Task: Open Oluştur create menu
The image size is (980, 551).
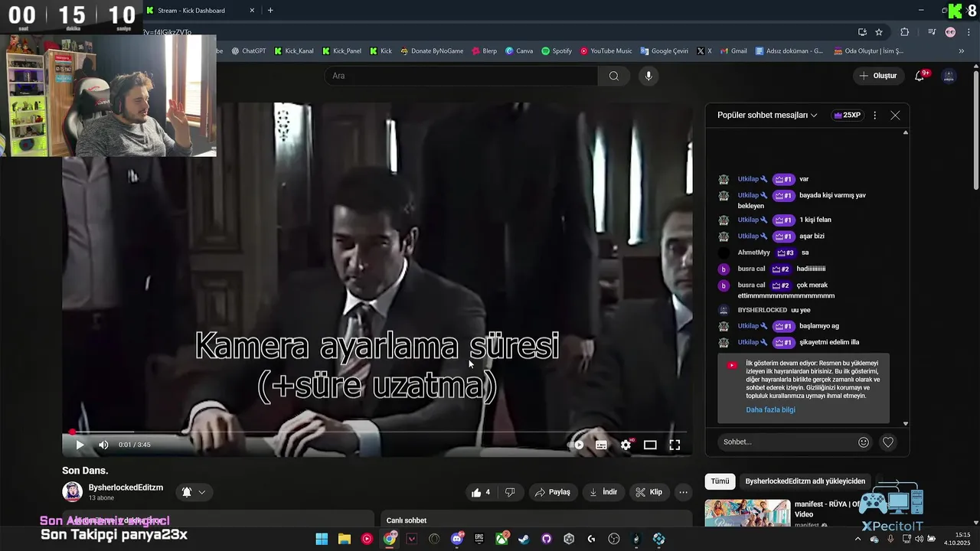Action: 877,76
